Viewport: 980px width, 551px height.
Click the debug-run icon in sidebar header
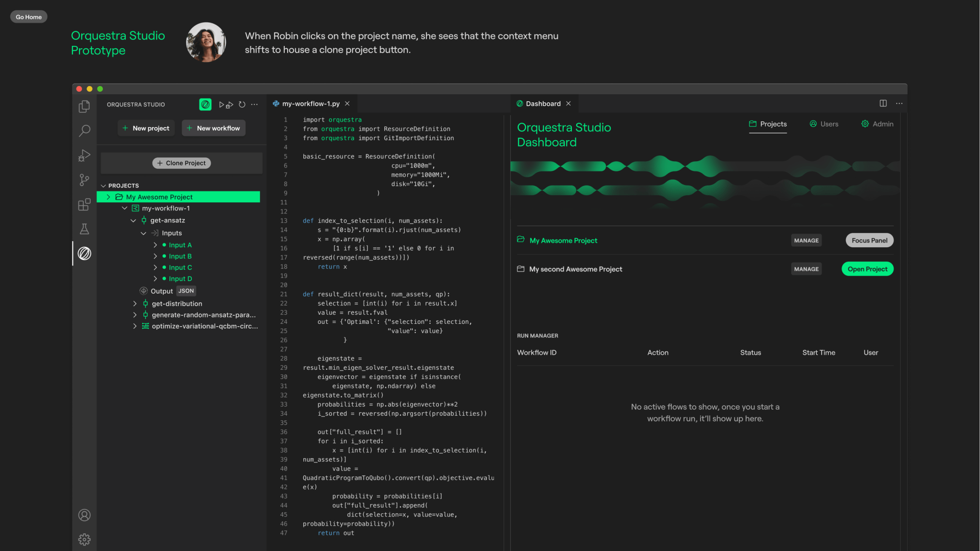pos(230,105)
